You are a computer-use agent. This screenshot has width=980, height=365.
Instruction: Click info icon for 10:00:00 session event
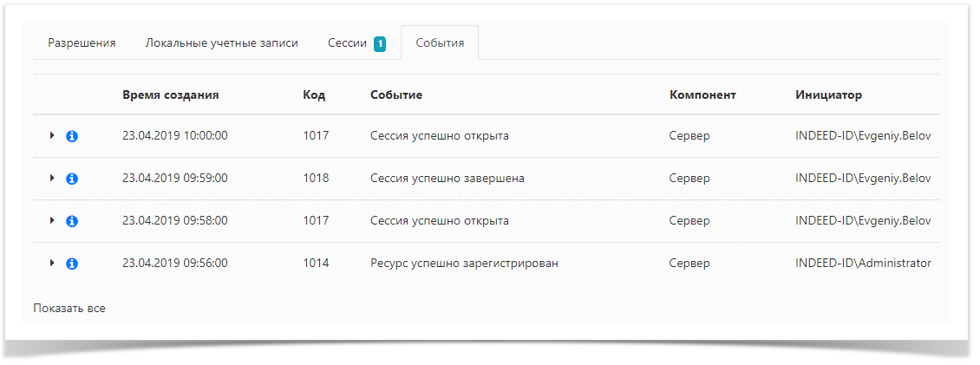[72, 136]
